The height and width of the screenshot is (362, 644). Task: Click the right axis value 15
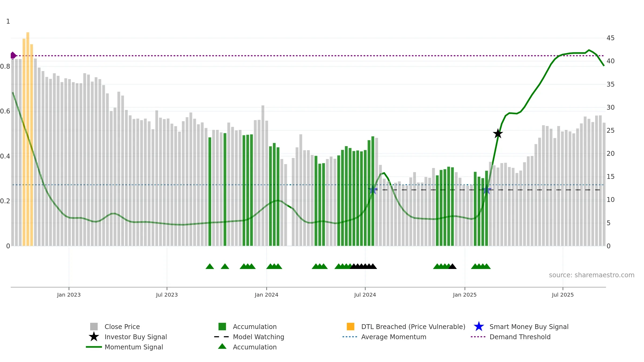[610, 177]
